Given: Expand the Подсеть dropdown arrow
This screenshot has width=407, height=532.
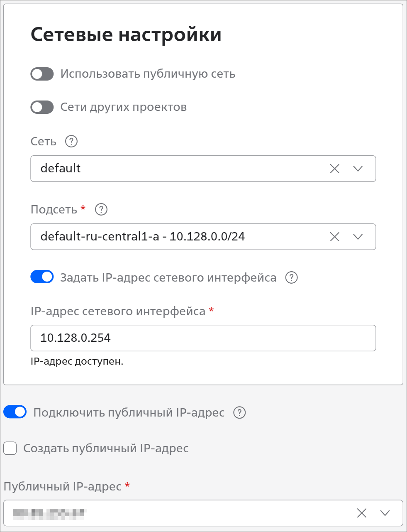Looking at the screenshot, I should 358,237.
